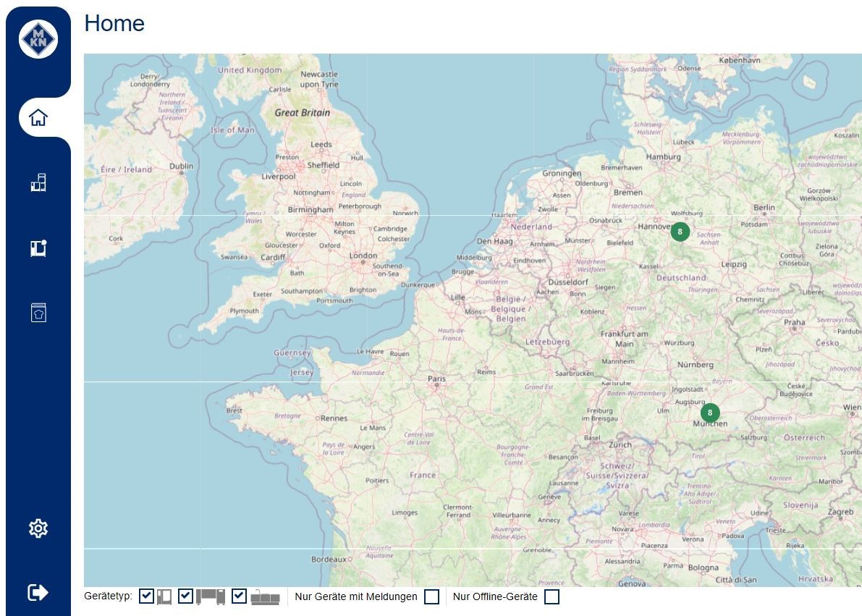Open the device cluster marker near München
This screenshot has height=616, width=862.
[x=710, y=413]
